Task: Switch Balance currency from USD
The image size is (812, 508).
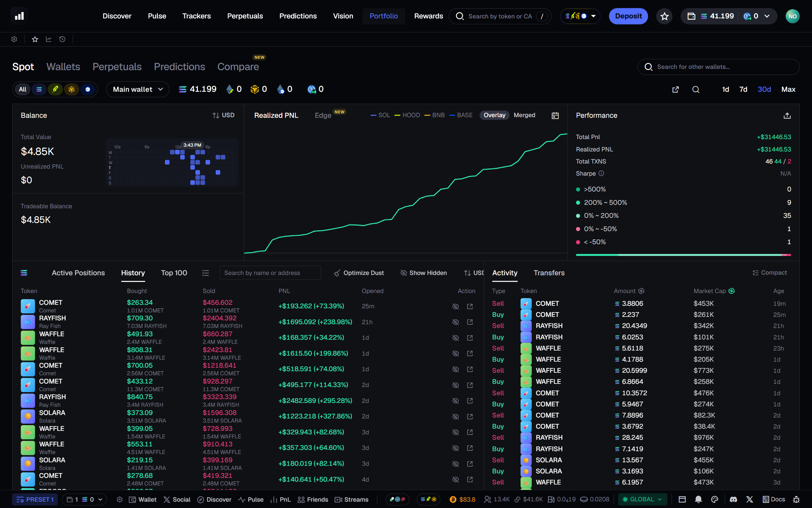Action: click(224, 115)
